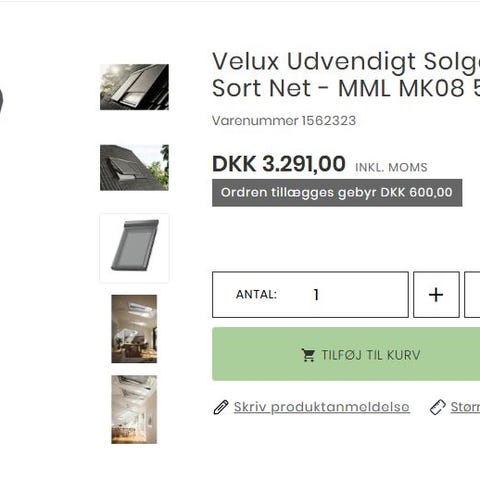Viewport: 480px width, 480px height.
Task: Open the Skriv produktanmeldelse link
Action: pos(322,407)
